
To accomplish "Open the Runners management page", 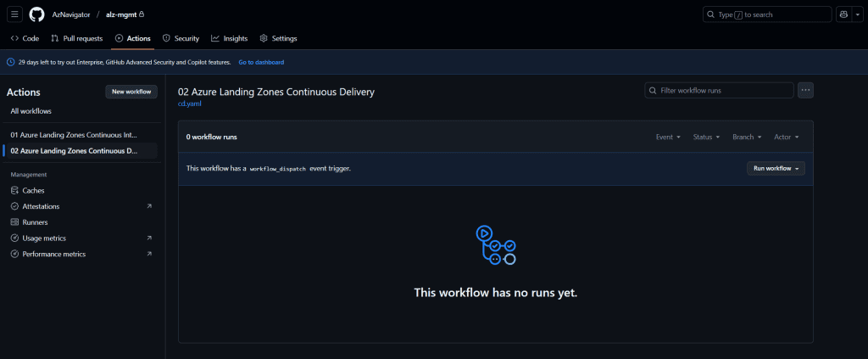I will [x=35, y=222].
